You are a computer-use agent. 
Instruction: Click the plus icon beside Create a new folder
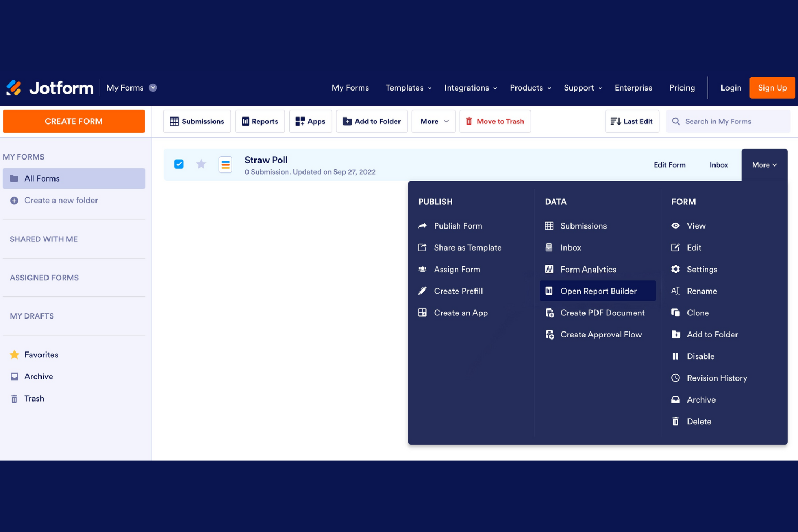pos(15,201)
